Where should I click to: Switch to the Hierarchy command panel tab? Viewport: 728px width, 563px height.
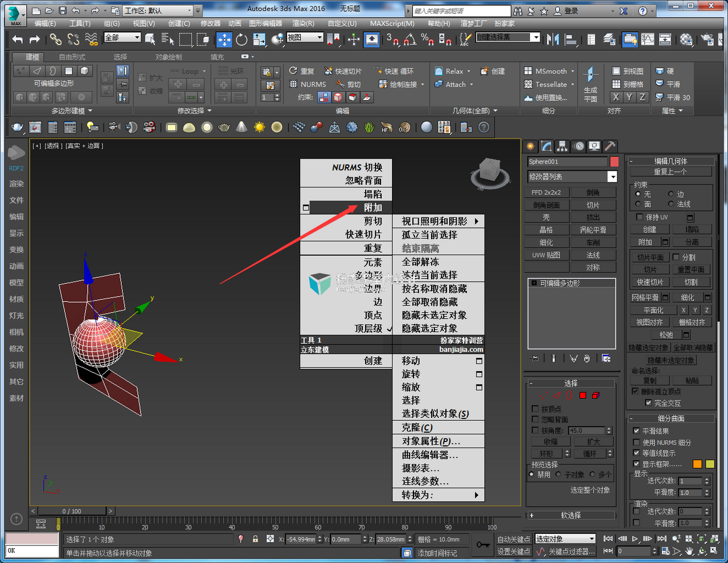click(562, 146)
